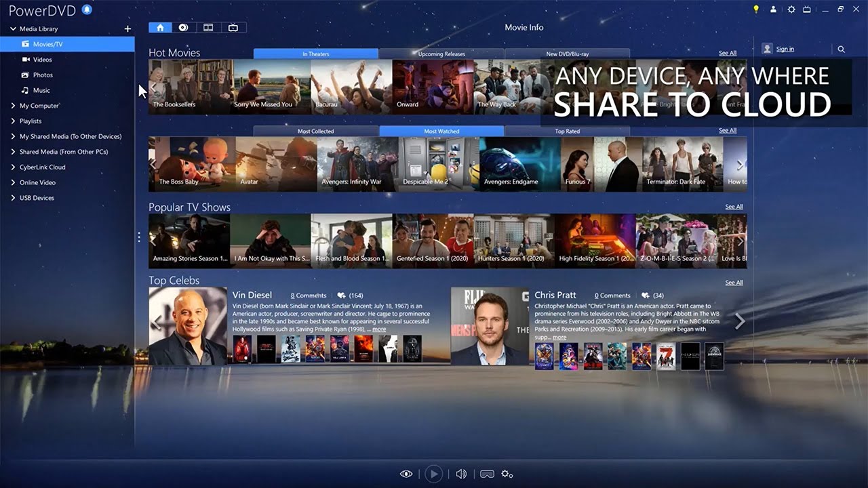Image resolution: width=868 pixels, height=488 pixels.
Task: Click See All for Popular TV Shows
Action: (734, 207)
